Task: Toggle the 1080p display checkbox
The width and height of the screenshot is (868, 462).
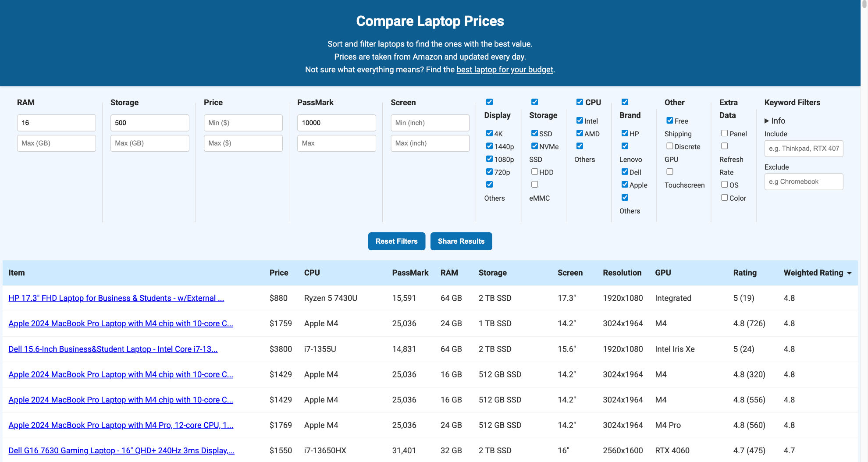Action: point(489,159)
